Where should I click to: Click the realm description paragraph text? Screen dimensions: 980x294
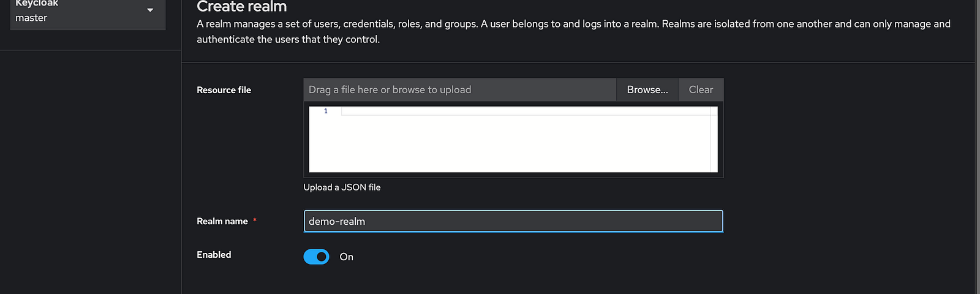[573, 31]
